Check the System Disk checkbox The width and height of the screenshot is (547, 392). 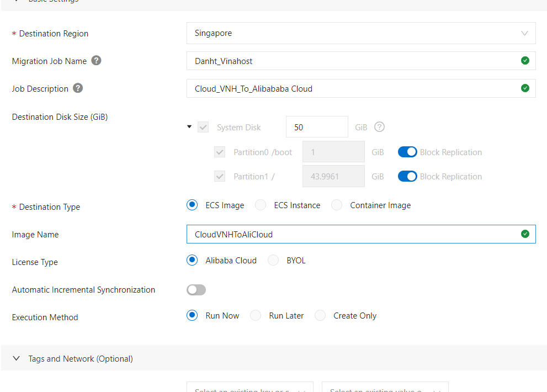pos(204,128)
